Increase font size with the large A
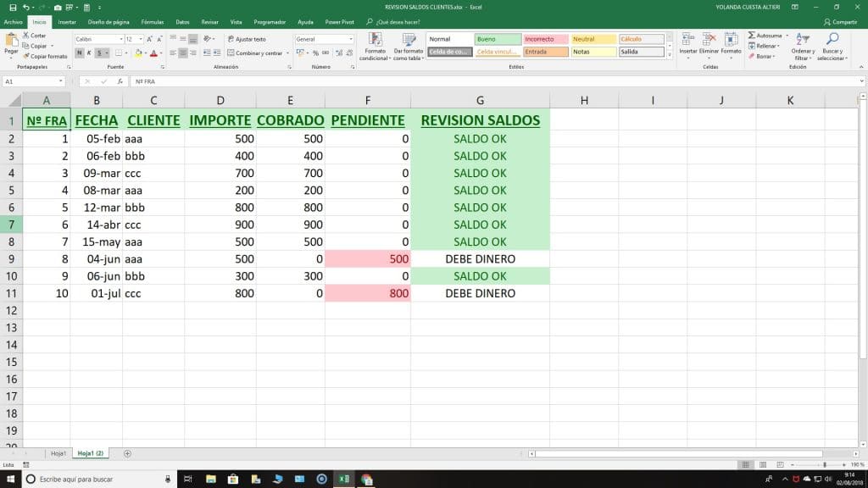 pyautogui.click(x=149, y=39)
